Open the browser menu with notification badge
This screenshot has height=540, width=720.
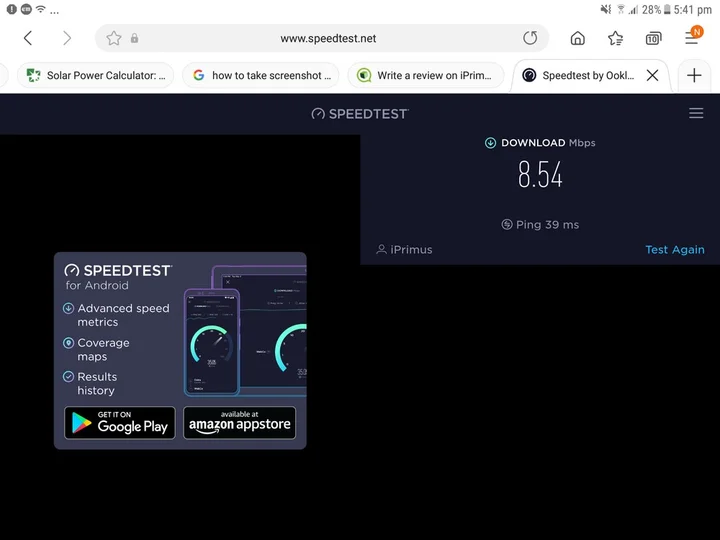(x=692, y=37)
